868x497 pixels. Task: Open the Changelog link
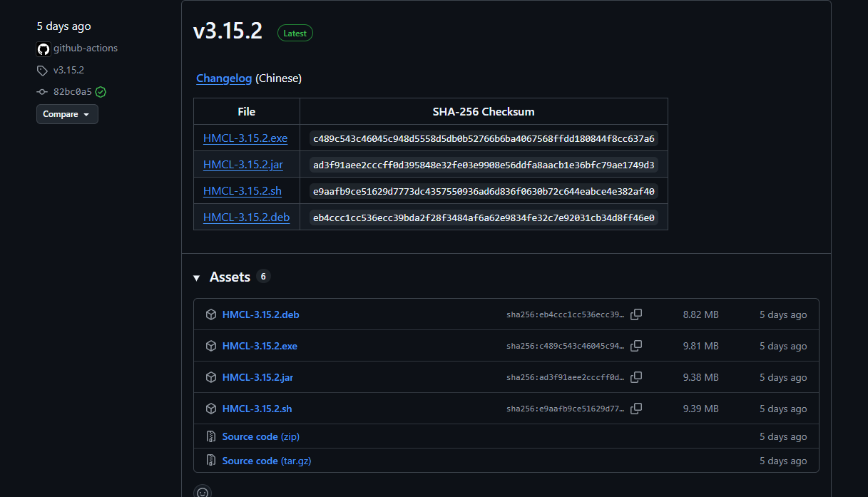(224, 78)
